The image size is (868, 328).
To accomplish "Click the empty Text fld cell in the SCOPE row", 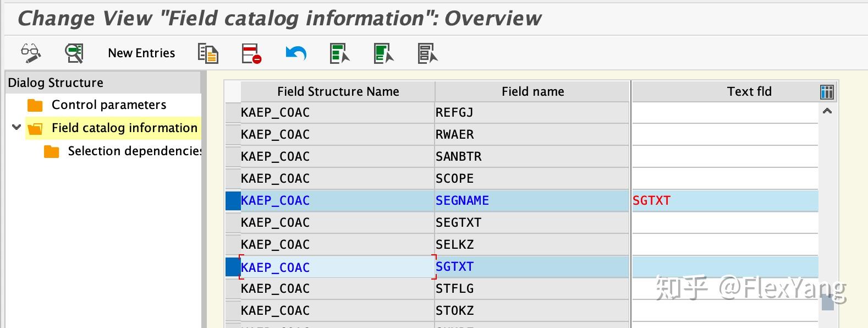I will 725,178.
